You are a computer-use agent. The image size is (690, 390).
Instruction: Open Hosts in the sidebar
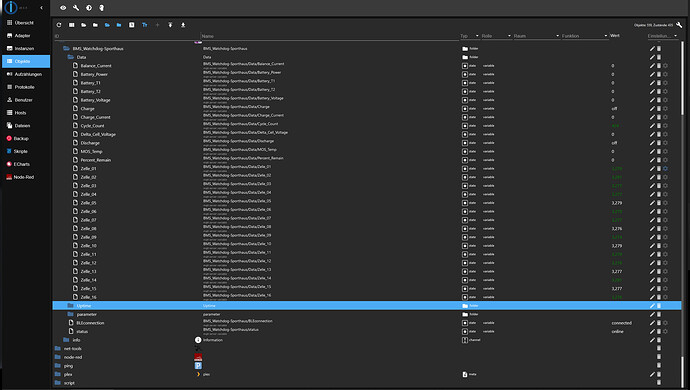(x=26, y=113)
